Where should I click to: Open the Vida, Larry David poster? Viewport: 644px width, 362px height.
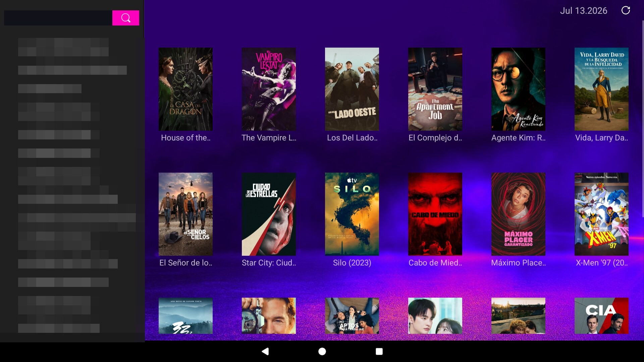pyautogui.click(x=601, y=89)
